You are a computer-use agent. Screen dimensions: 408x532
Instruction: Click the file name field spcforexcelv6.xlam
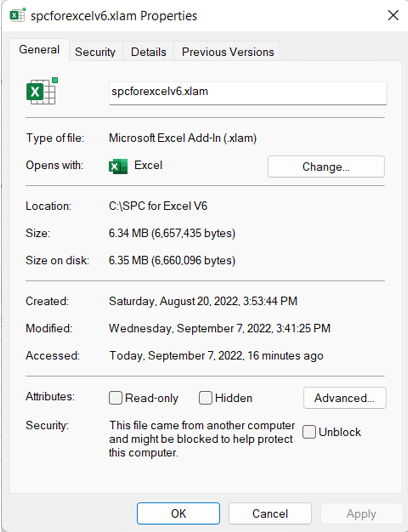coord(248,93)
